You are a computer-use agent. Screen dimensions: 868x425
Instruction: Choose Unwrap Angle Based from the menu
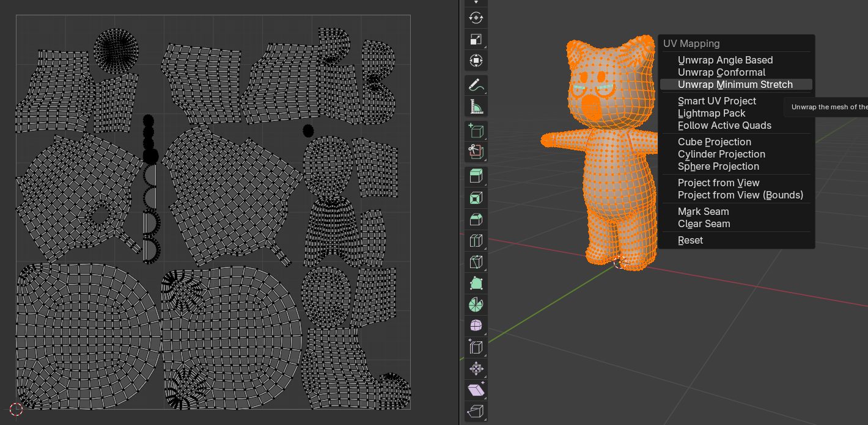tap(725, 60)
